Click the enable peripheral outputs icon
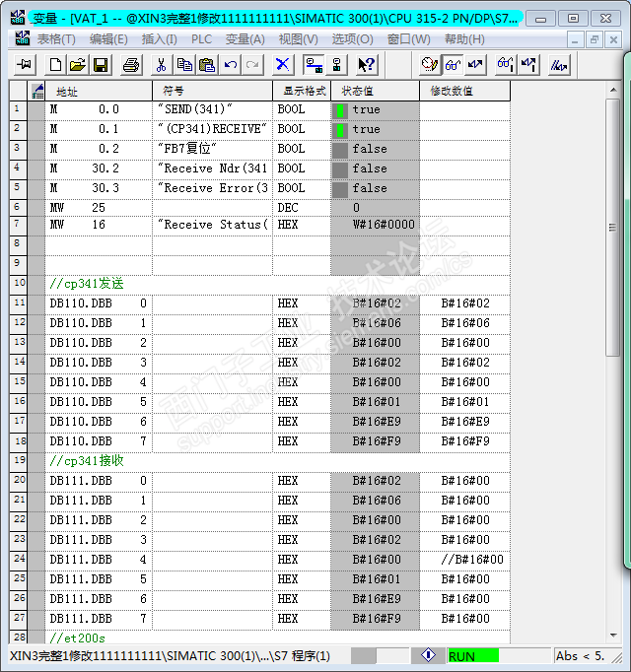The width and height of the screenshot is (631, 672). (x=559, y=65)
